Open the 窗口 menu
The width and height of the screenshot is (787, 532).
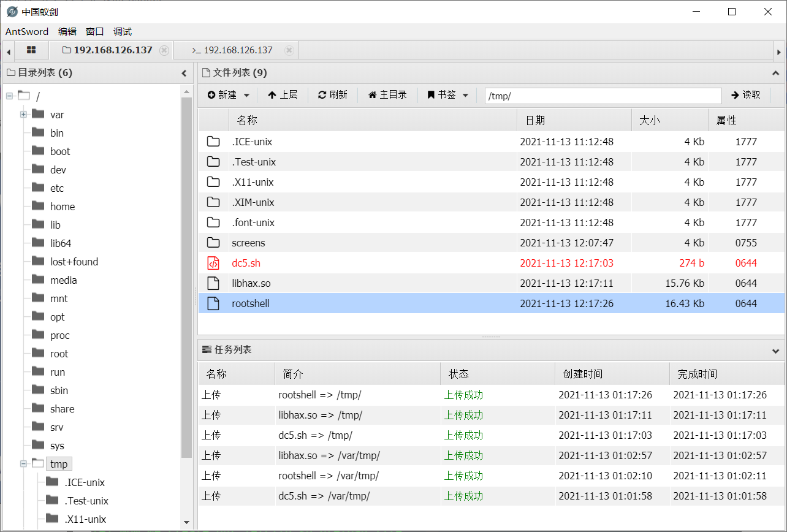point(95,32)
